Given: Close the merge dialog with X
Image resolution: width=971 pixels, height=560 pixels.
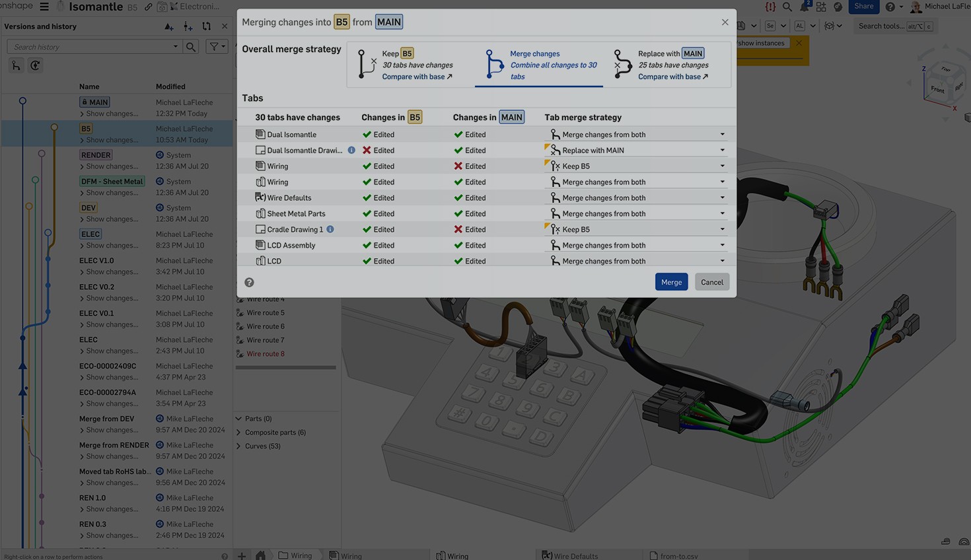Looking at the screenshot, I should [725, 22].
